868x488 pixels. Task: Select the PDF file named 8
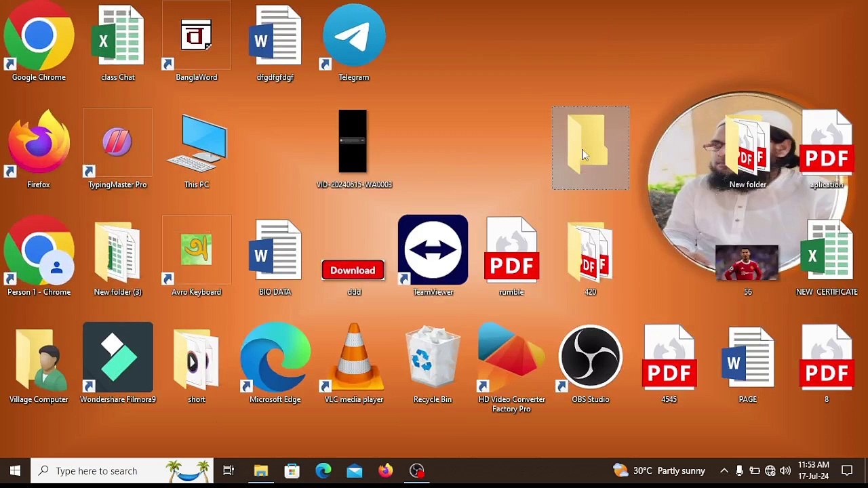(827, 364)
